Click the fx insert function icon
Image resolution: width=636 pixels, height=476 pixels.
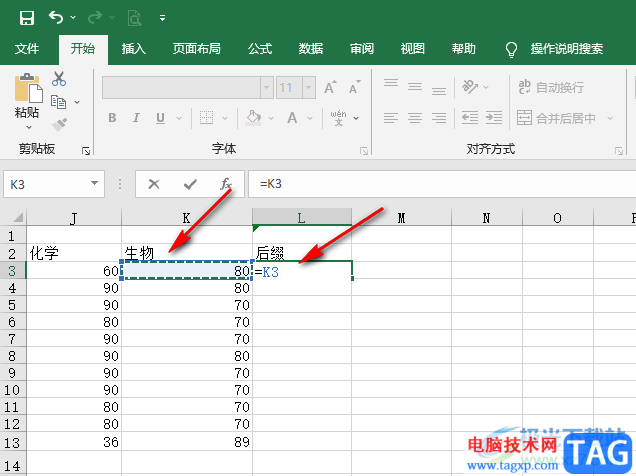(x=226, y=184)
